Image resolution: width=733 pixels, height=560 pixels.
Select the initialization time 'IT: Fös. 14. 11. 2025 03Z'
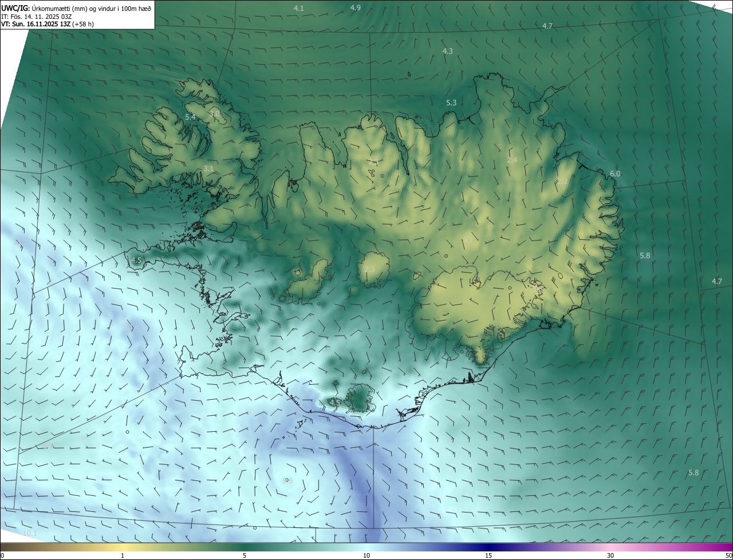pos(37,17)
